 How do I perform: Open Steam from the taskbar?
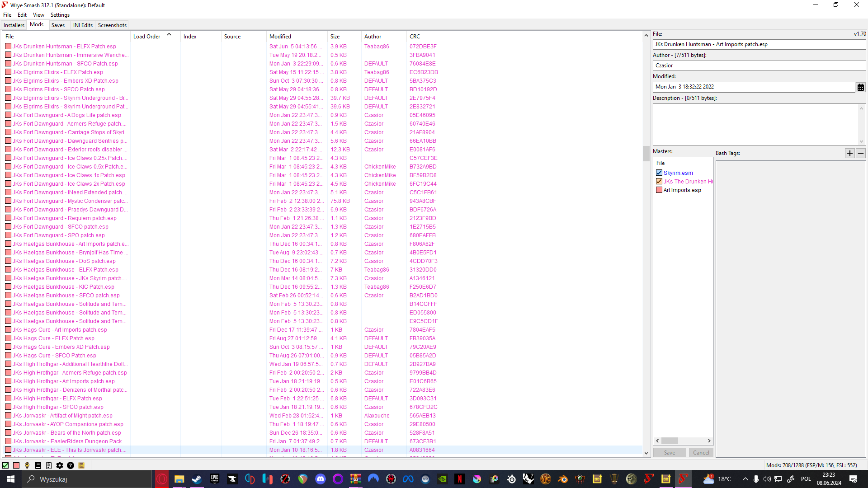click(x=197, y=479)
